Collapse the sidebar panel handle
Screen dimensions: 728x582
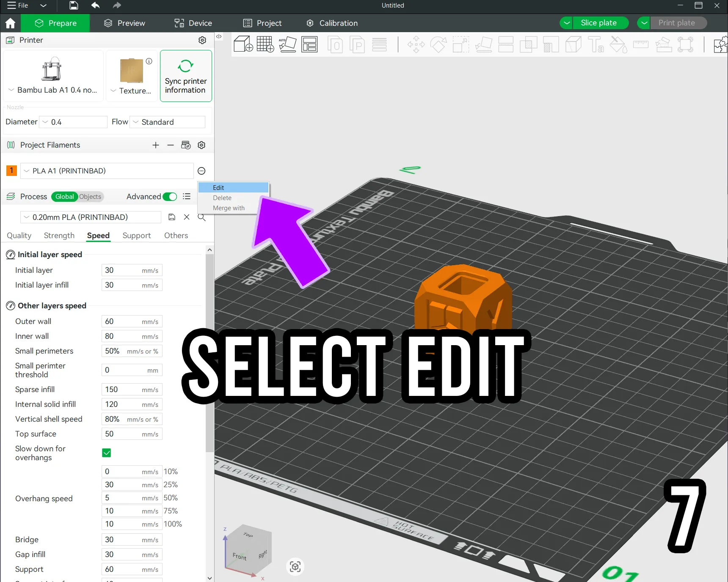[219, 37]
